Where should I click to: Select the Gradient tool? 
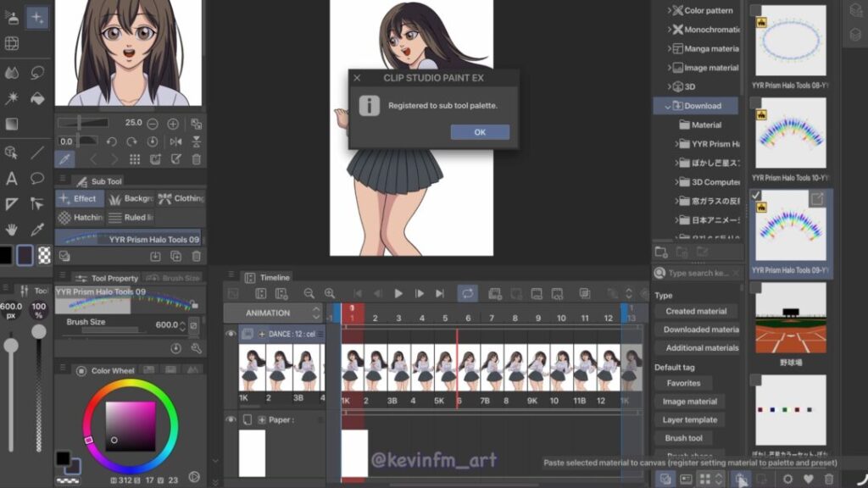pos(12,124)
